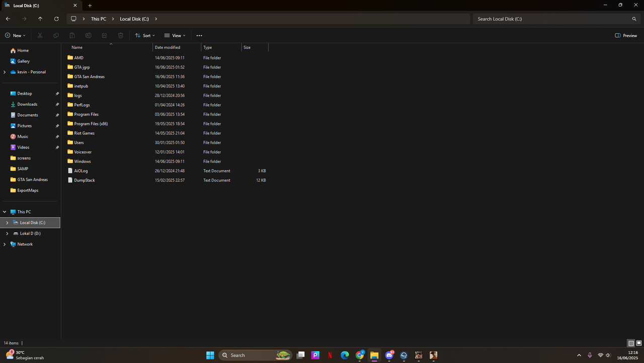Click the Rename toolbar icon
The image size is (644, 363).
point(89,36)
